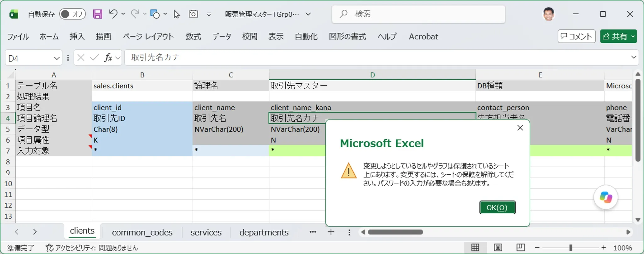
Task: Open the 数式 ribbon tab
Action: click(x=193, y=37)
